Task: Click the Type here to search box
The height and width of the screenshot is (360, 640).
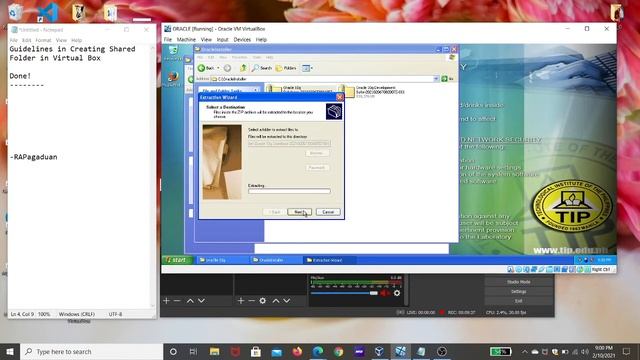Action: (x=91, y=351)
